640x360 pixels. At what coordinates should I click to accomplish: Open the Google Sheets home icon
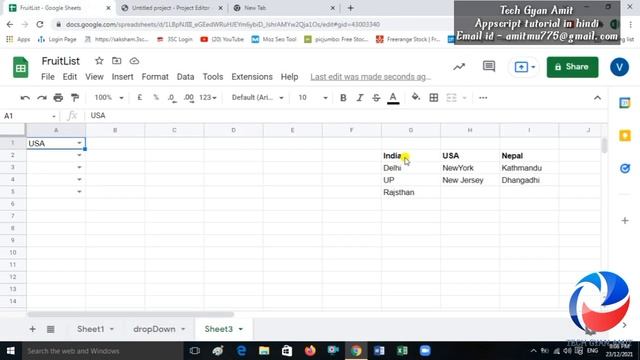(x=20, y=67)
